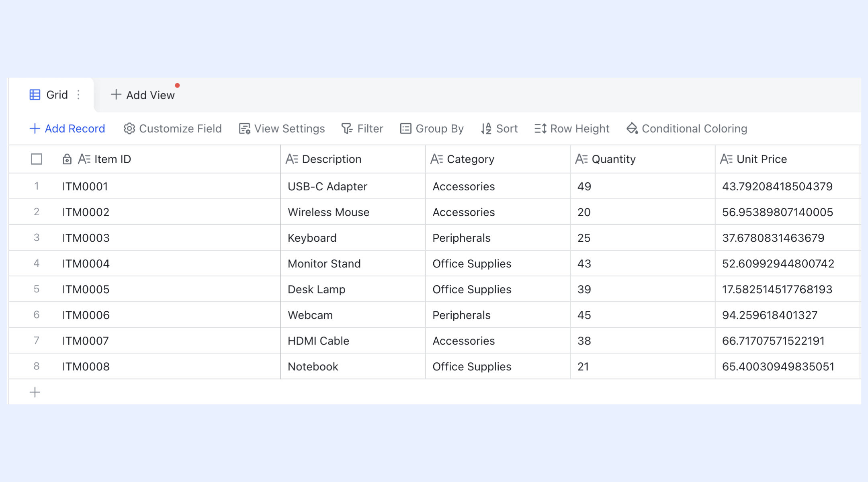The image size is (868, 482).
Task: Open View Settings from the toolbar
Action: pyautogui.click(x=282, y=129)
